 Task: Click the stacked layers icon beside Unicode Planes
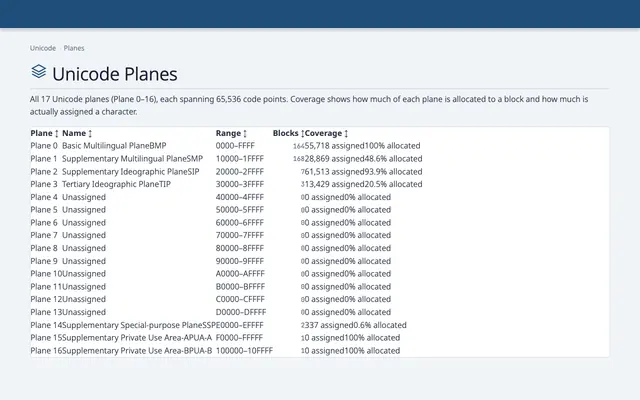click(39, 71)
